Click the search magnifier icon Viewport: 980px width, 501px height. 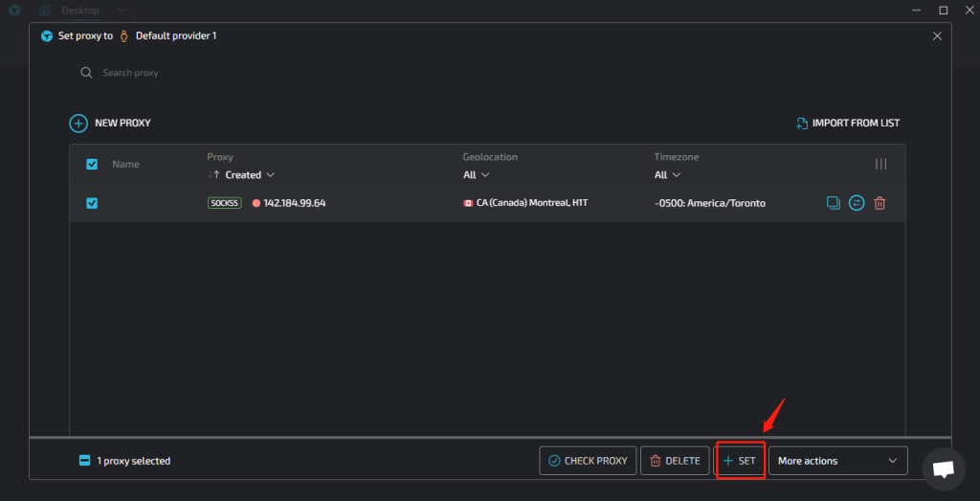click(x=86, y=73)
